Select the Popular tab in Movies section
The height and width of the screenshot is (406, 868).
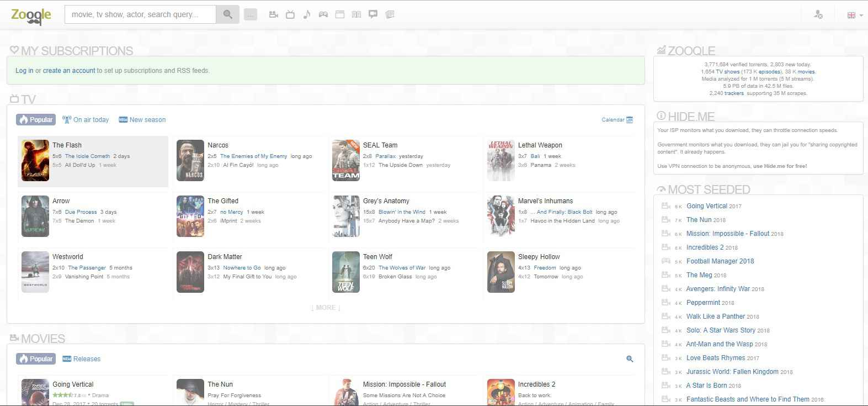(x=36, y=358)
